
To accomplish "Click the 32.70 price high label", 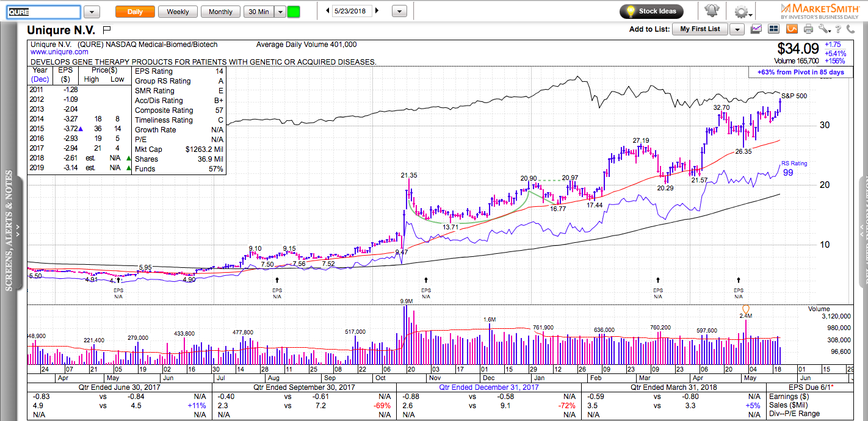I will (722, 107).
